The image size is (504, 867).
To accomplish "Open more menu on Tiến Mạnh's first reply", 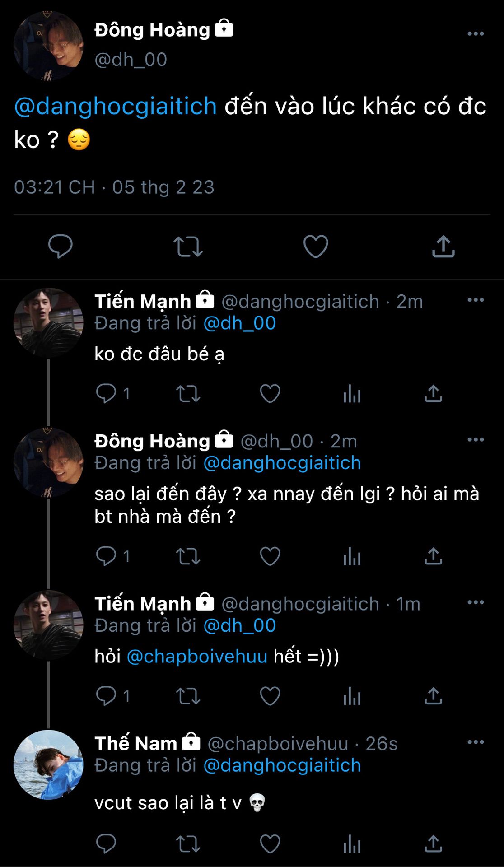I will (x=475, y=300).
